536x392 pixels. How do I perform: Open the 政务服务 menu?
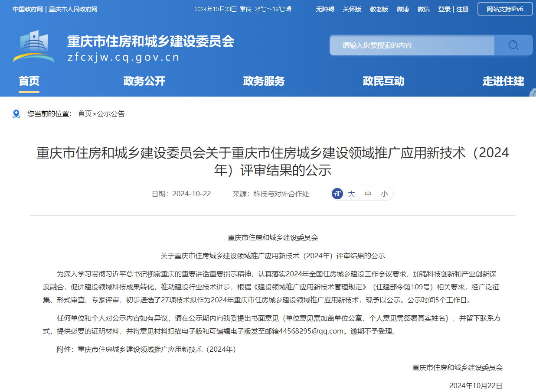[x=264, y=81]
